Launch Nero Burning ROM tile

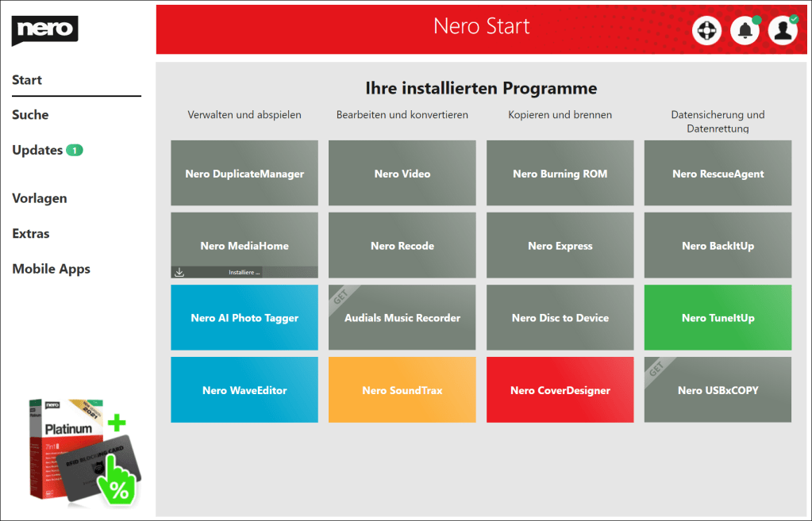[x=560, y=174]
